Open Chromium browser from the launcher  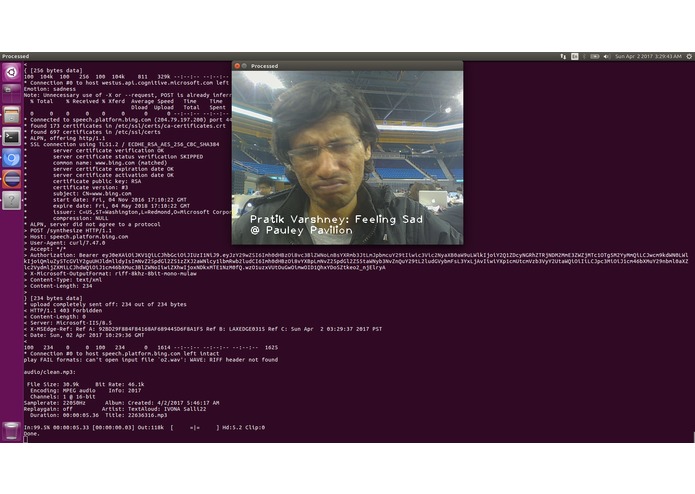pos(12,158)
